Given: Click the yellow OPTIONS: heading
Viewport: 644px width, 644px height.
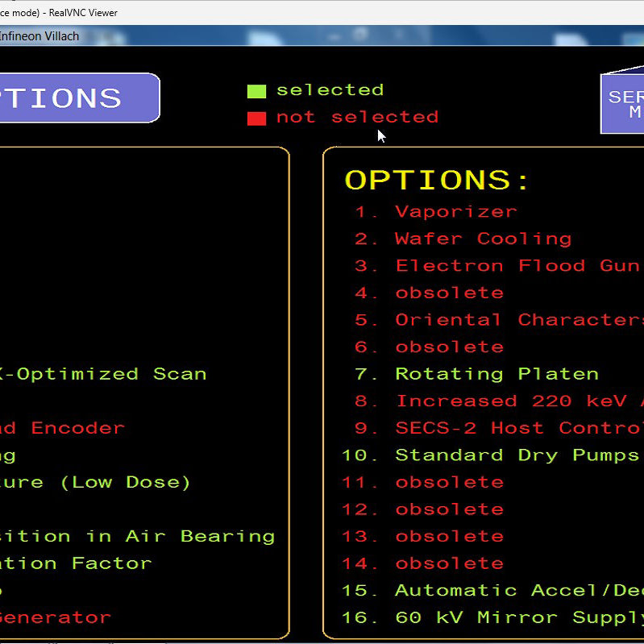Looking at the screenshot, I should [x=437, y=180].
